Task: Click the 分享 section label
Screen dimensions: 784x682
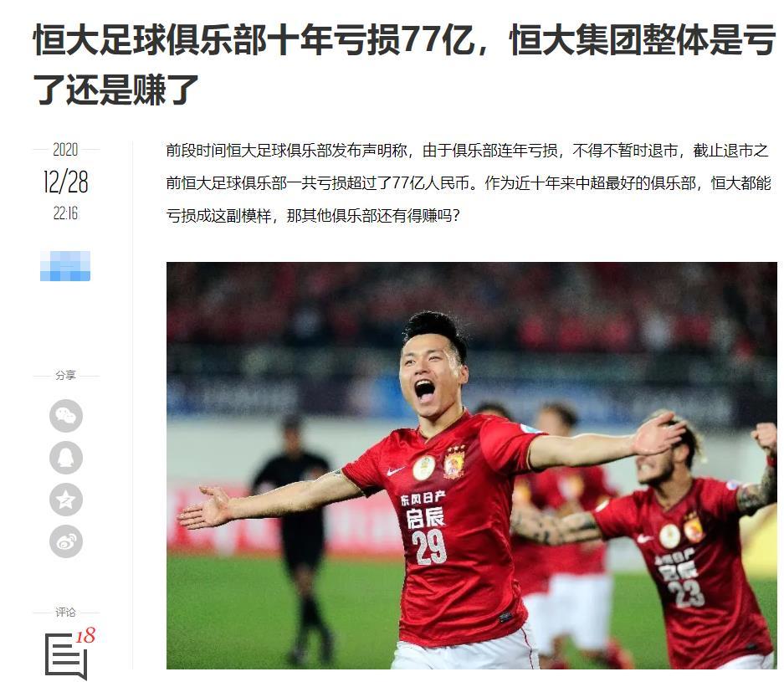Action: pyautogui.click(x=65, y=376)
